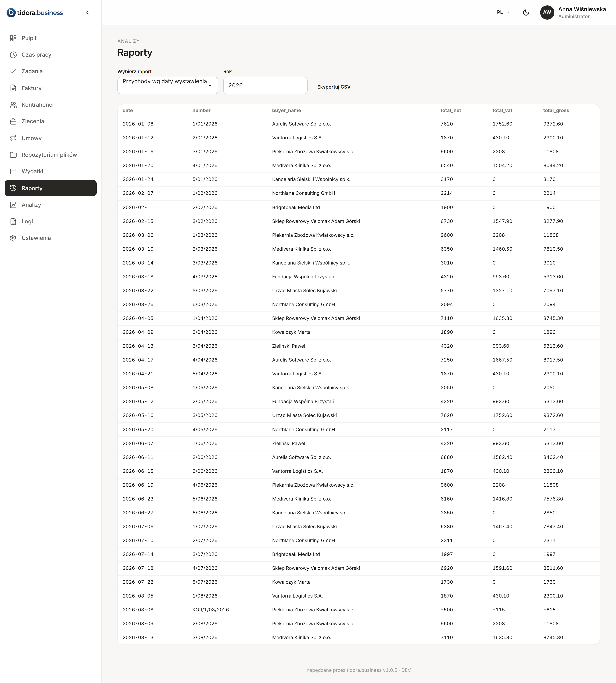Click the Zadania checkmark icon
Screen dimensions: 616x683
pyautogui.click(x=13, y=71)
